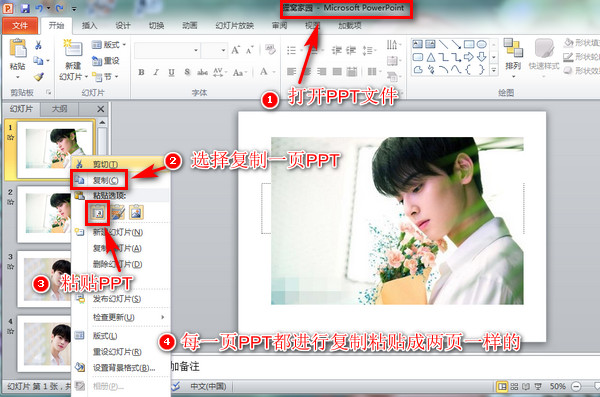Select 复制(C) in the context menu
The image size is (600, 397).
(x=106, y=180)
